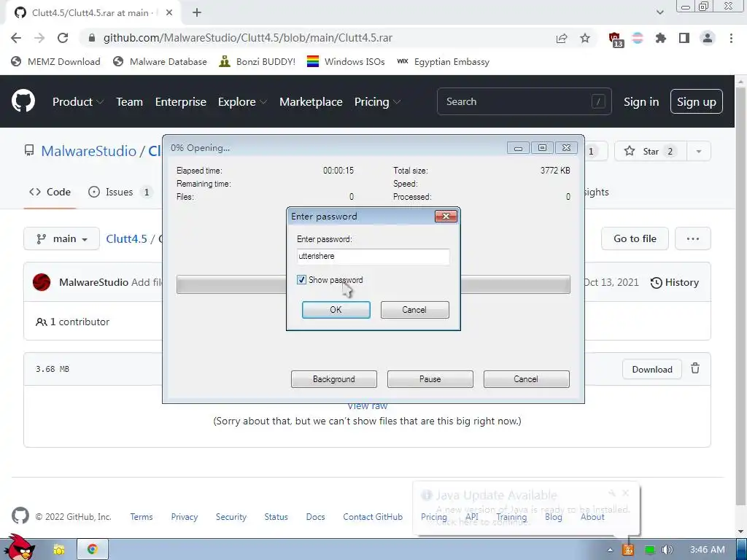This screenshot has height=560, width=747.
Task: Open the Clutt4.5 breadcrumb link
Action: 126,238
